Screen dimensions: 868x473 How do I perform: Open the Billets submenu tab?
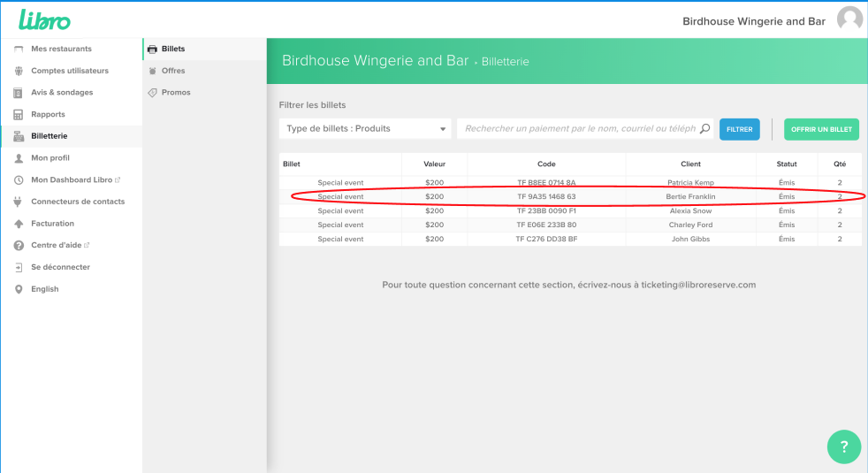pyautogui.click(x=173, y=49)
